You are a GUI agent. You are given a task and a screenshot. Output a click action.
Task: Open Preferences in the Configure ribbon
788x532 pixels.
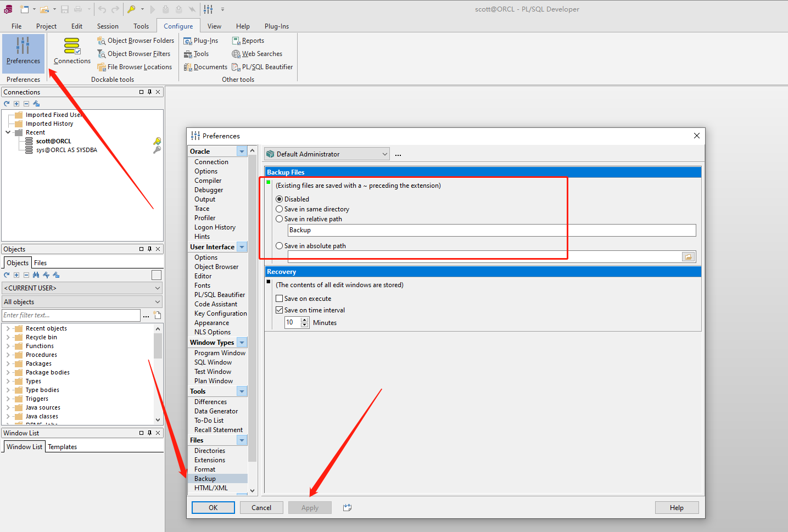[x=23, y=53]
